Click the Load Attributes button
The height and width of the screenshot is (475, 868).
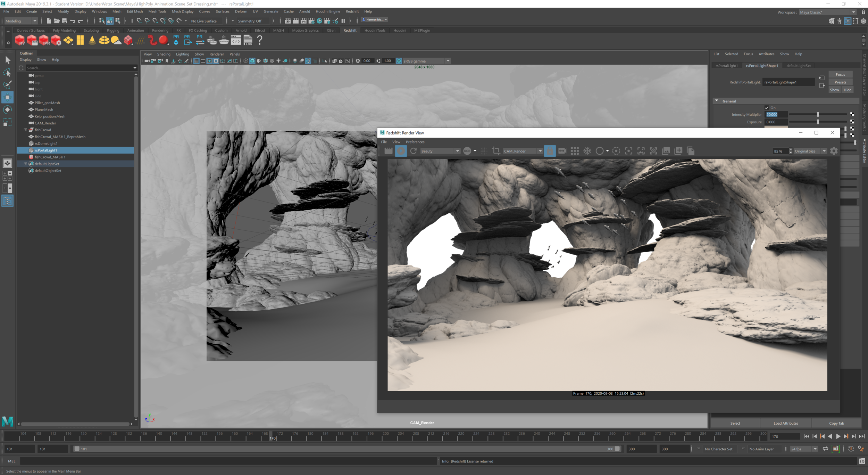[786, 423]
